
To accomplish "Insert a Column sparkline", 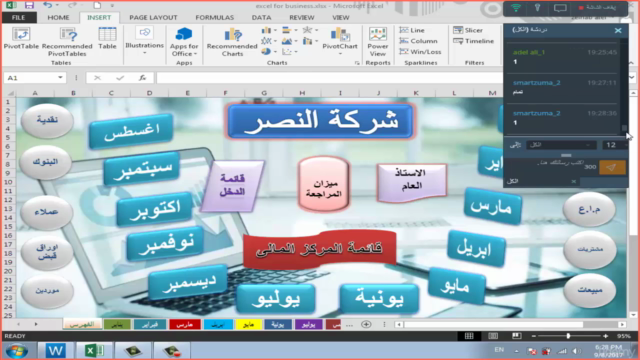I will [x=418, y=41].
